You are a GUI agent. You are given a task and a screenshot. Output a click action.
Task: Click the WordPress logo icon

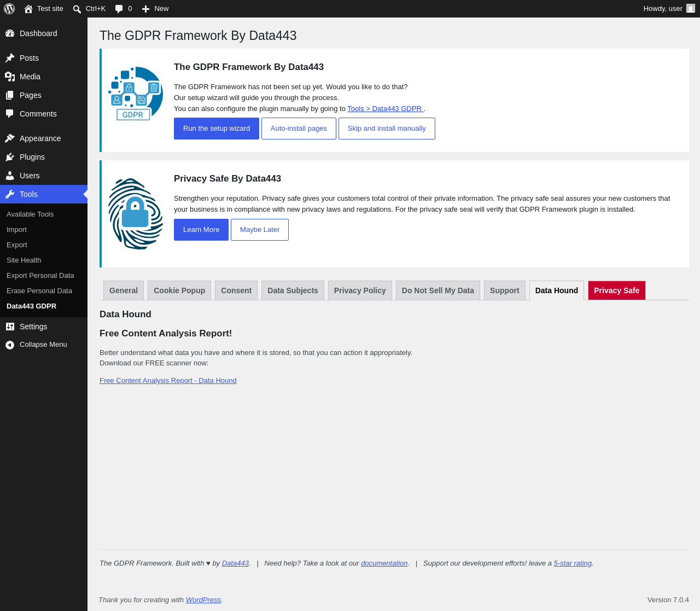click(x=9, y=9)
